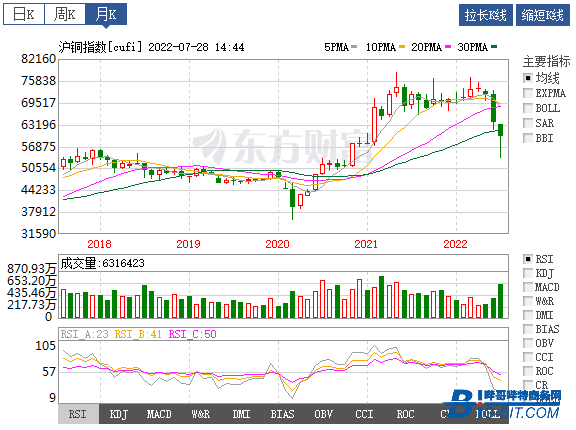Screen dimensions: 576x430
Task: Enable the KDJ checkbox in the right-side list
Action: pyautogui.click(x=528, y=273)
